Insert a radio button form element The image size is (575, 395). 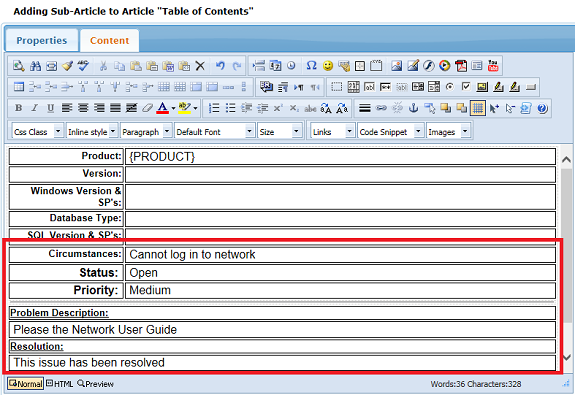[x=450, y=87]
